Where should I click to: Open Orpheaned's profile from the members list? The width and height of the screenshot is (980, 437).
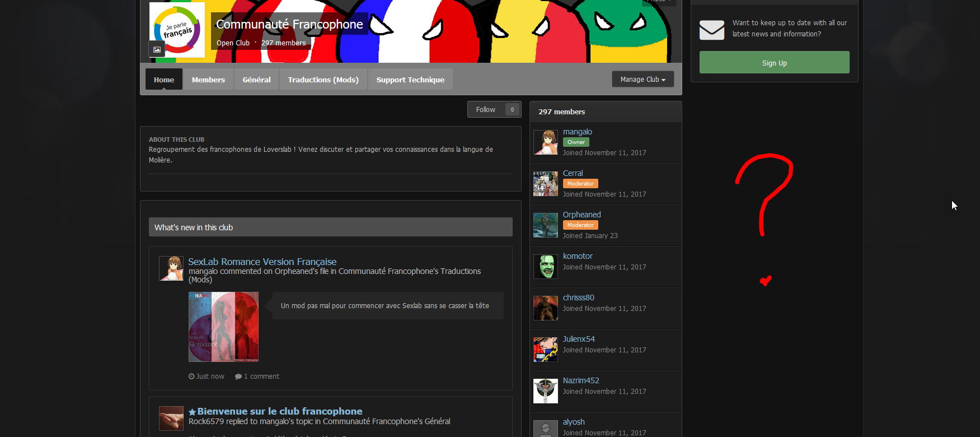582,215
